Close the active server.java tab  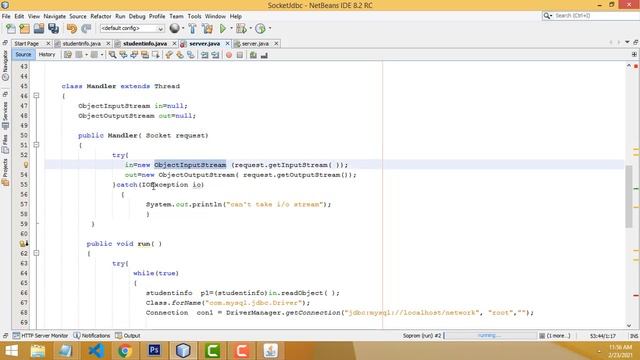pos(228,43)
